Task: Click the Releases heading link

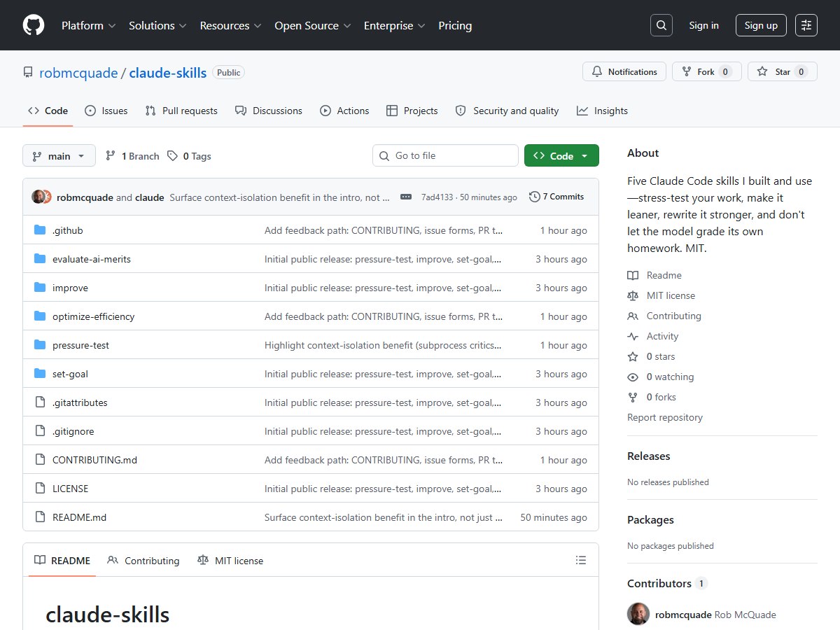Action: (648, 456)
